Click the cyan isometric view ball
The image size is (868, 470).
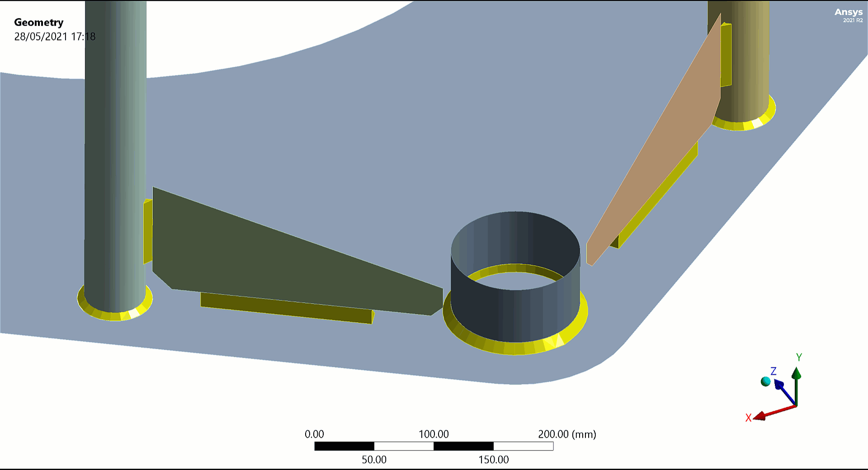765,382
